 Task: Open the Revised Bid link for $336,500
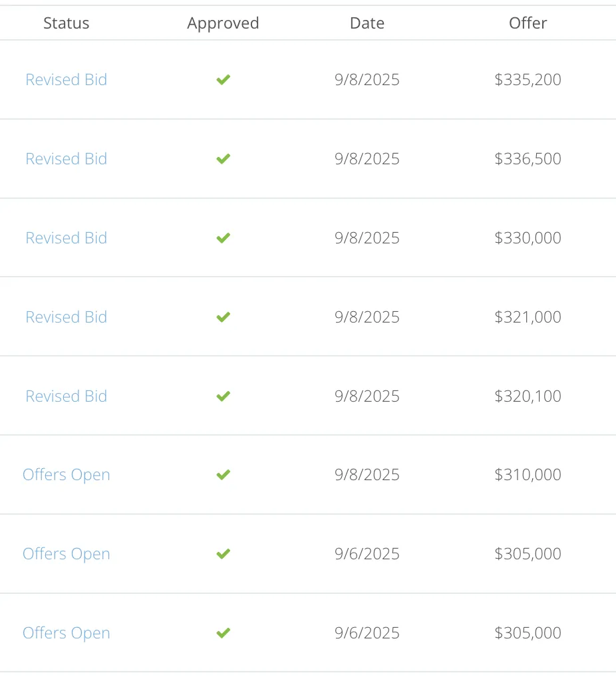click(x=66, y=159)
